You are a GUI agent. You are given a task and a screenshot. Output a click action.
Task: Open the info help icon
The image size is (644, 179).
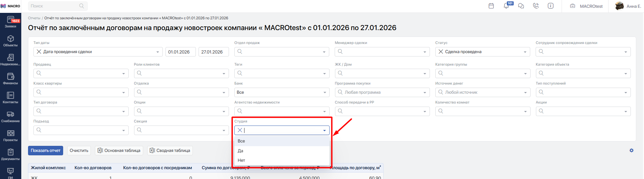[x=550, y=6]
